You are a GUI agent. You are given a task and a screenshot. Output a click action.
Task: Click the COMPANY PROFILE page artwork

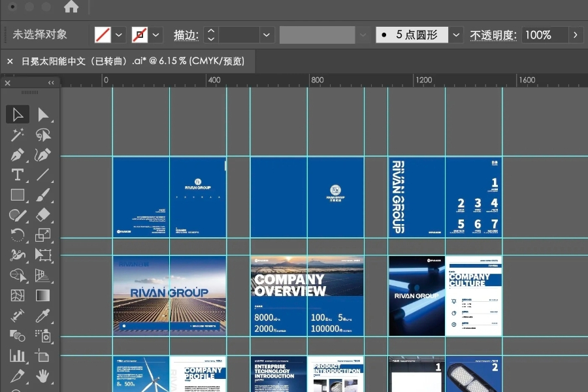198,374
